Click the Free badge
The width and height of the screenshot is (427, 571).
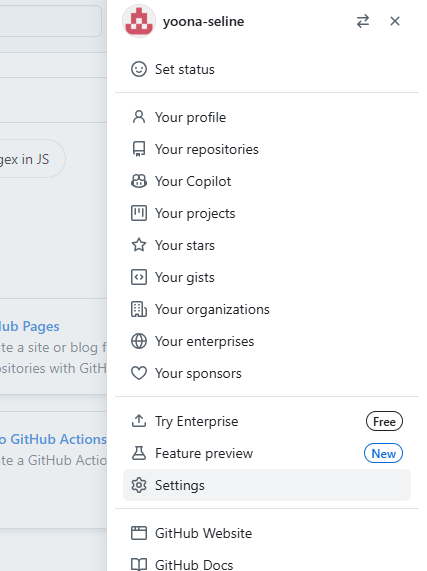point(384,421)
